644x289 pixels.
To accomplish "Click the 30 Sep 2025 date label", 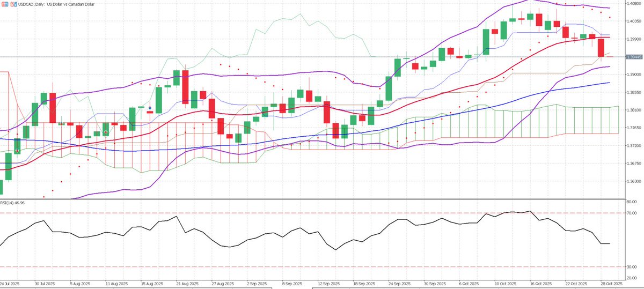I will pyautogui.click(x=435, y=283).
